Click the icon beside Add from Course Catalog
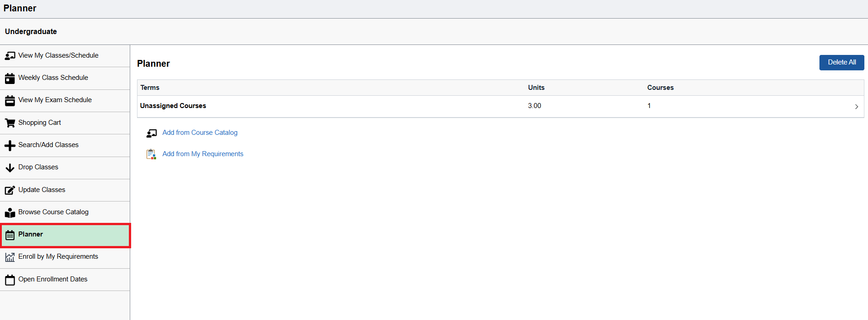Image resolution: width=868 pixels, height=320 pixels. pyautogui.click(x=152, y=133)
